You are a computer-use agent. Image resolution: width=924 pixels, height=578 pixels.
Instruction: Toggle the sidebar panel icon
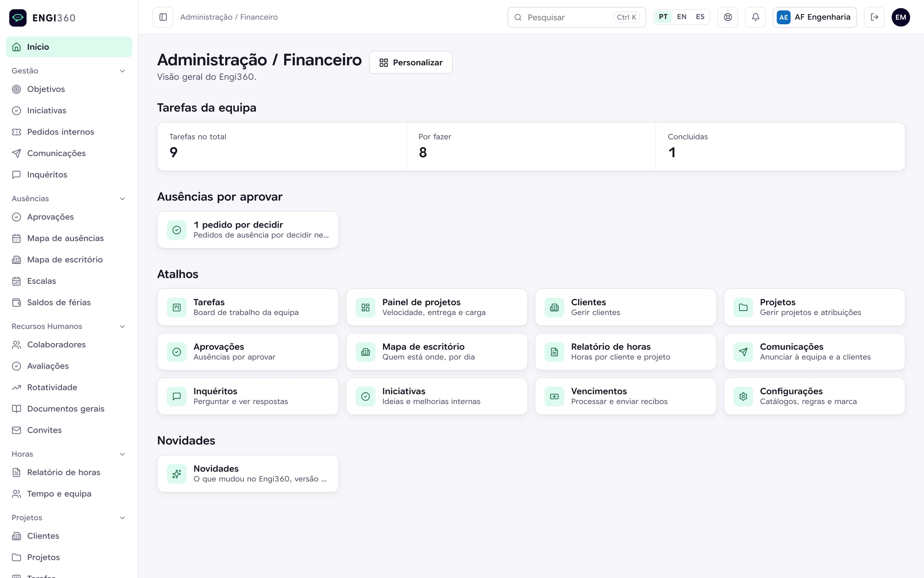(x=163, y=17)
